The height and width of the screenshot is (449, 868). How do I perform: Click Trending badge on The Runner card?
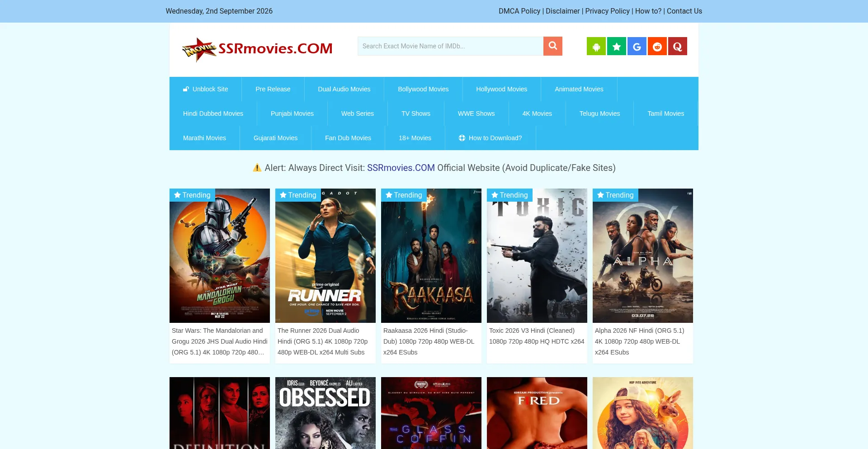click(x=298, y=195)
